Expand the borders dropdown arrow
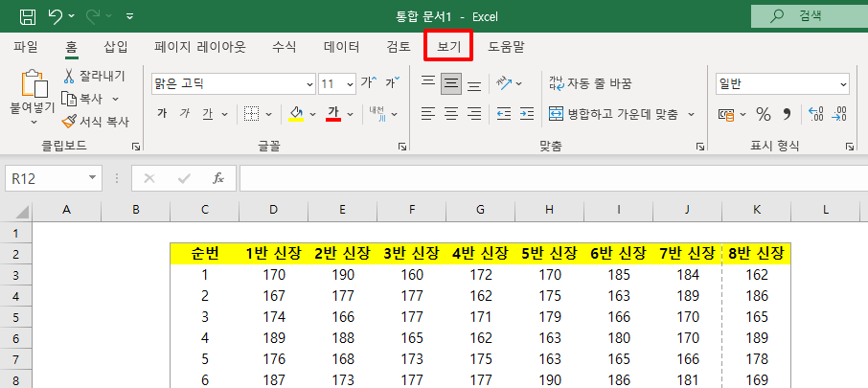The image size is (868, 388). click(x=269, y=115)
